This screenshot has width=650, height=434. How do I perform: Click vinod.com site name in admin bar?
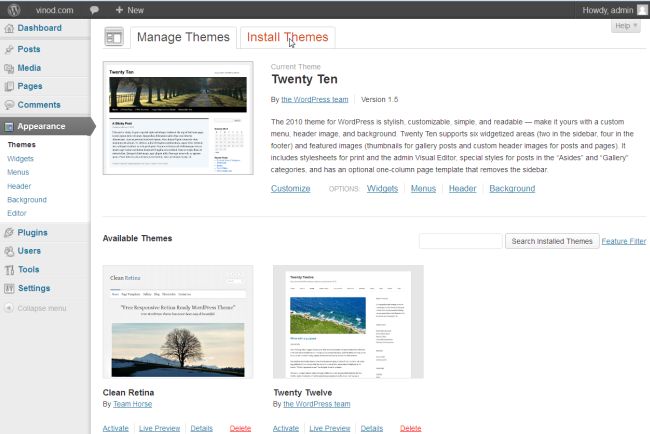click(54, 10)
